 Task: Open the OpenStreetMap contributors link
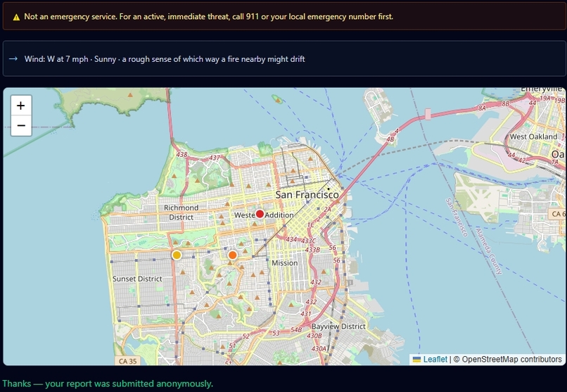click(511, 359)
